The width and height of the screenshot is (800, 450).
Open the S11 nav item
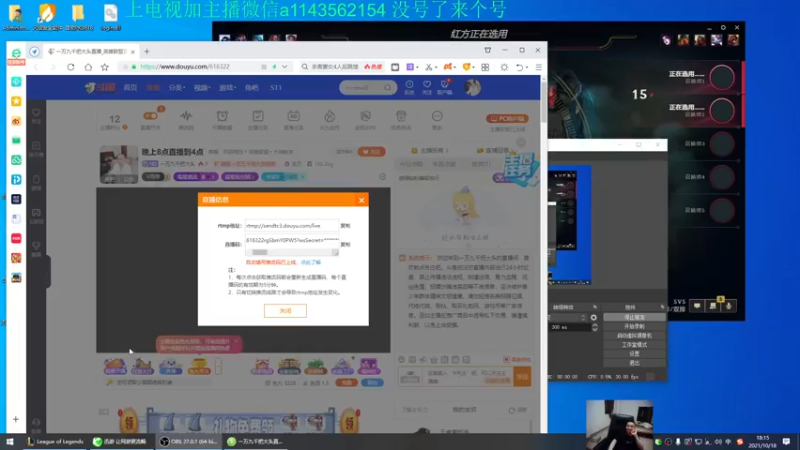click(x=276, y=88)
